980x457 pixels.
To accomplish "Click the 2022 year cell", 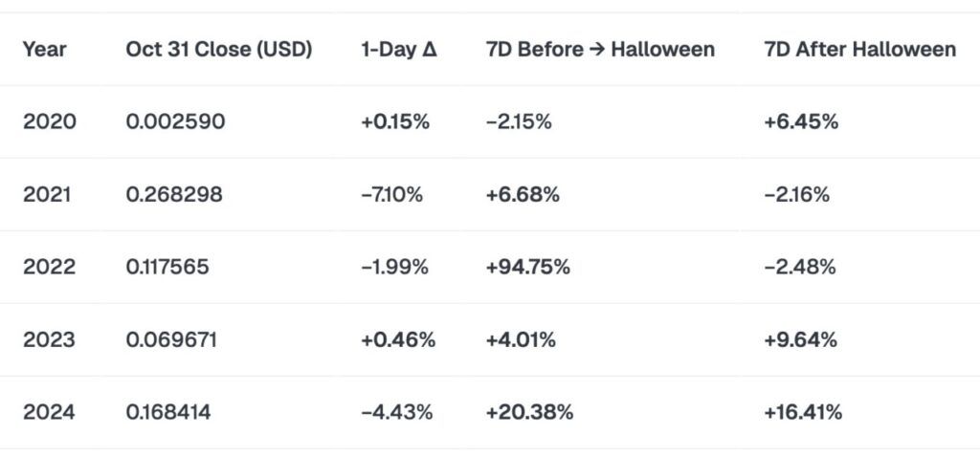I will [49, 268].
